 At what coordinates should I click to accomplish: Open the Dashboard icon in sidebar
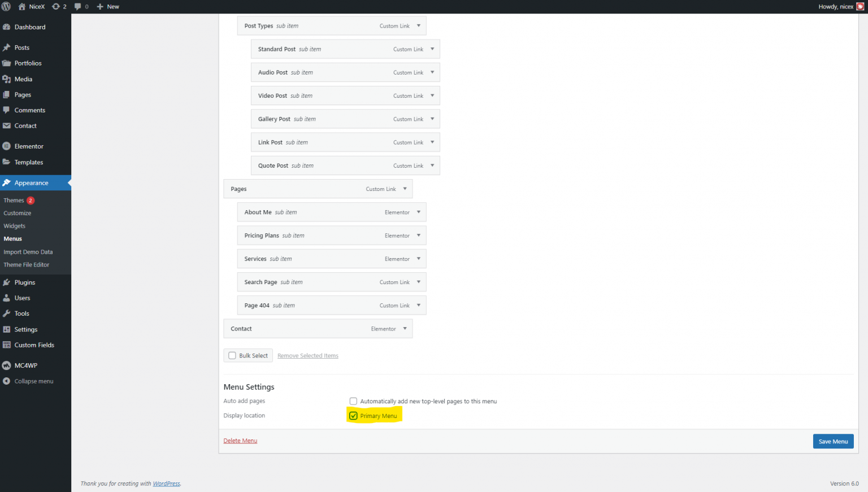pos(7,27)
